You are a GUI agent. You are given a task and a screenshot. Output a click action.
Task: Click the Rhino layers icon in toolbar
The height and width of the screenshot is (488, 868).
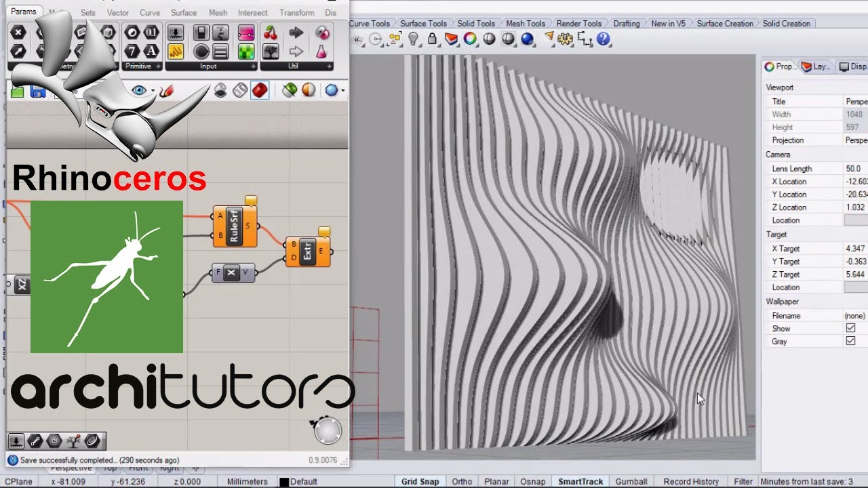451,39
